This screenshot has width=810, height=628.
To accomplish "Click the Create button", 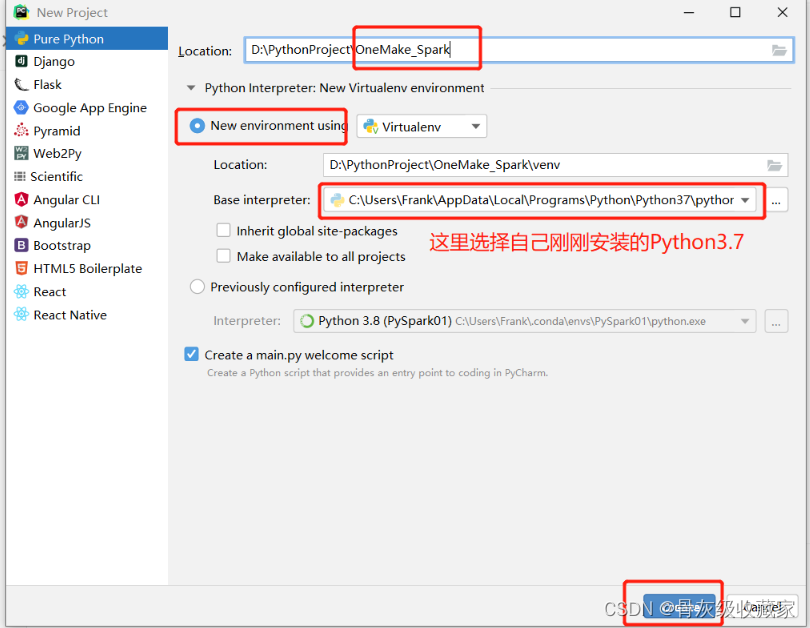I will pos(678,606).
